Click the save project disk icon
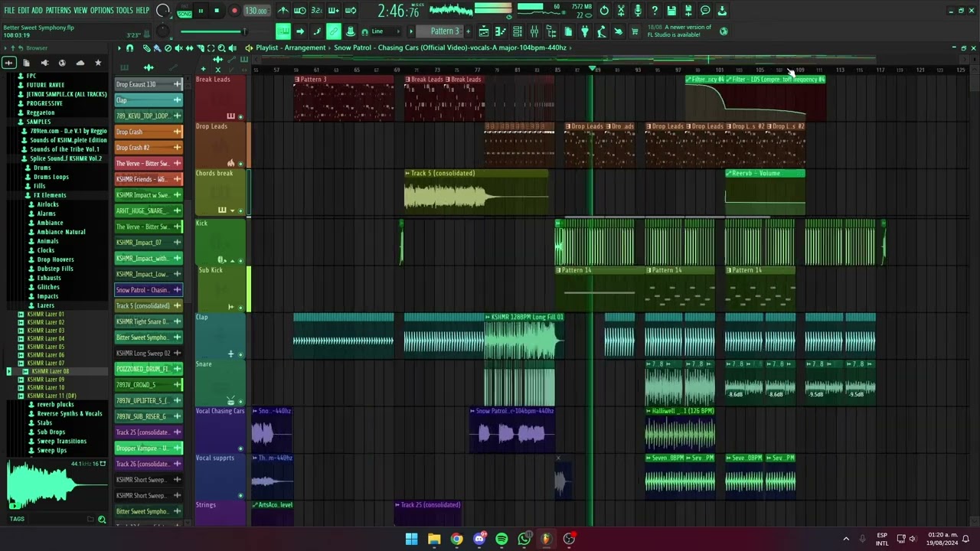The width and height of the screenshot is (980, 551). coord(671,11)
